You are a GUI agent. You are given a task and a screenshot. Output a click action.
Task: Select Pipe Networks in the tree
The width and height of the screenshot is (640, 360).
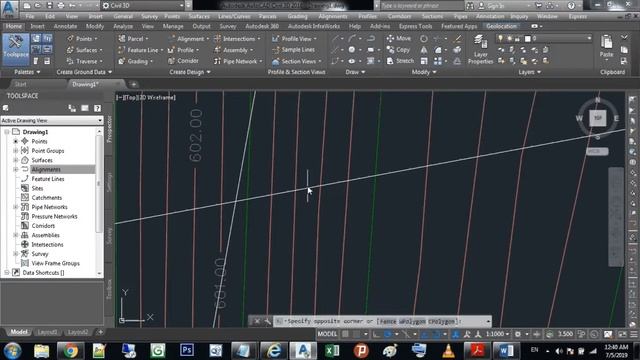coord(49,207)
